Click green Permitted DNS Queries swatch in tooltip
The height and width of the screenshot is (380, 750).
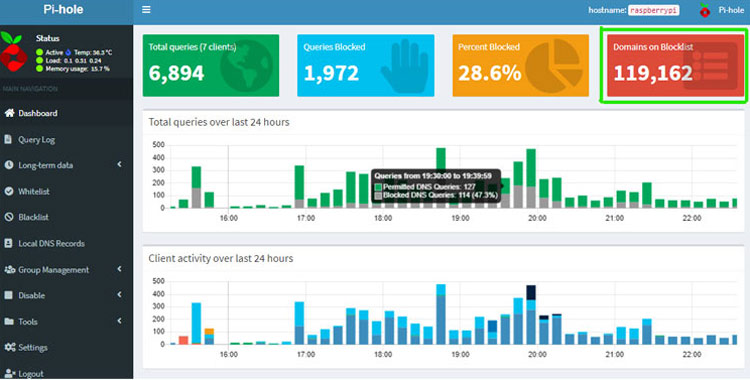click(378, 187)
